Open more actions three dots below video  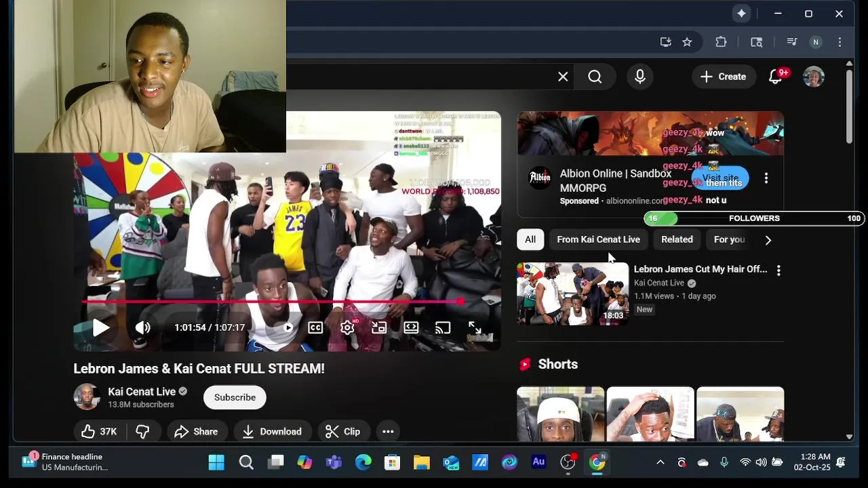[388, 432]
